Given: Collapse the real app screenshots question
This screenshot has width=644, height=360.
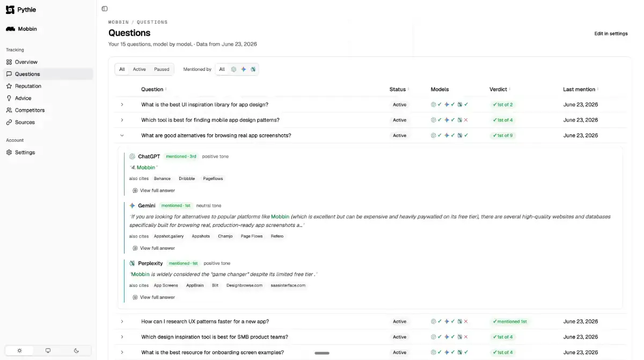Looking at the screenshot, I should [122, 135].
